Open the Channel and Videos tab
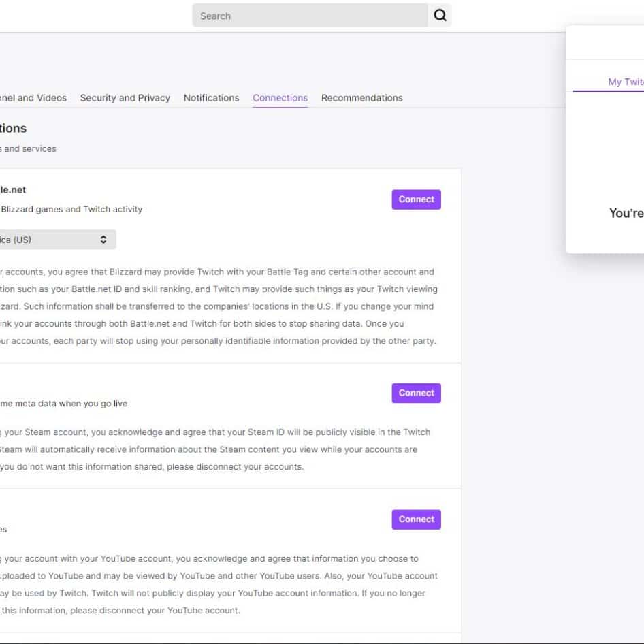 tap(33, 98)
